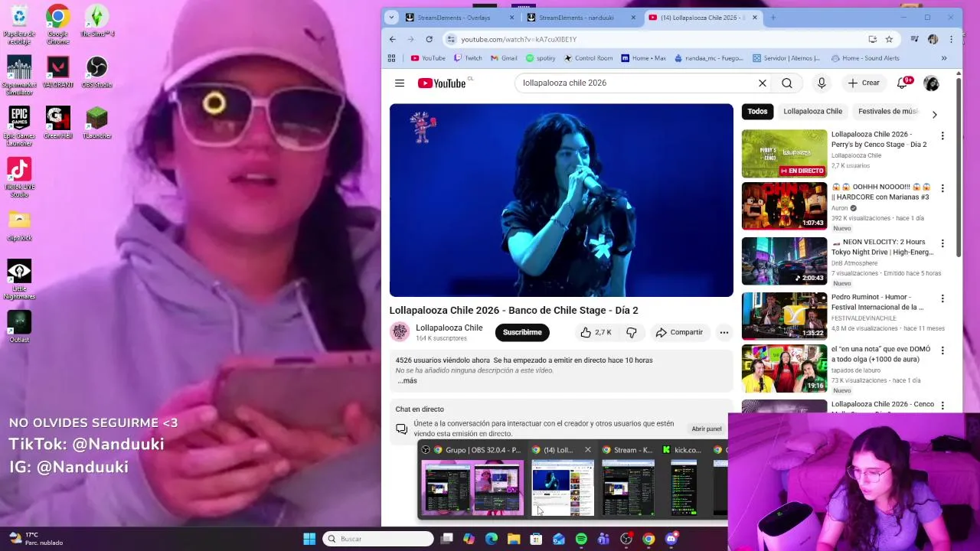Open Discord from the taskbar
Screen dimensions: 980x551
point(671,539)
